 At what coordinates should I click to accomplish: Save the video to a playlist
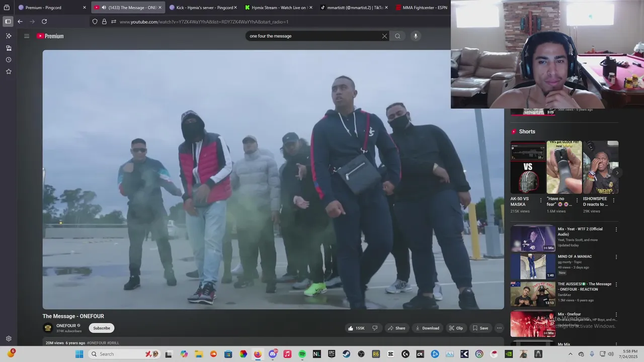(480, 328)
